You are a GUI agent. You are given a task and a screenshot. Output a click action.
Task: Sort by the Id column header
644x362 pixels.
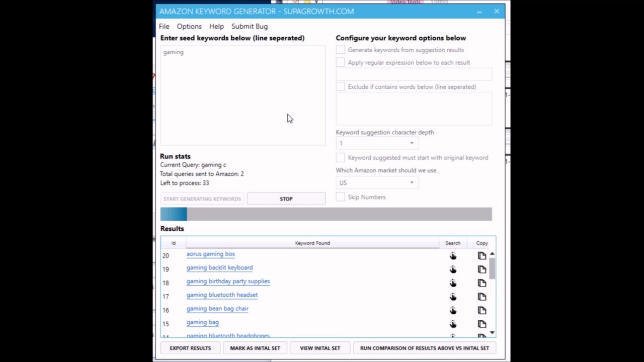[173, 243]
